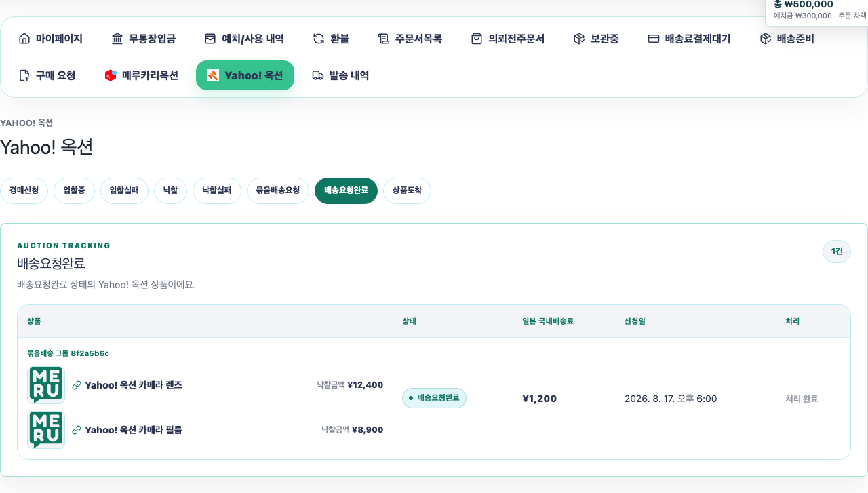Open 의뢰전주문서 in navigation
868x493 pixels.
[x=508, y=39]
